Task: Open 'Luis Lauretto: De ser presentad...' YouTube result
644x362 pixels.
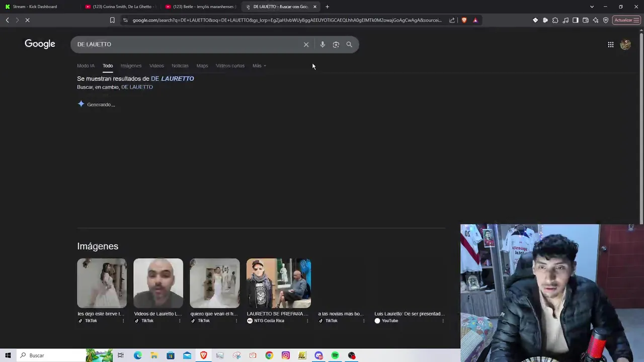Action: [410, 314]
